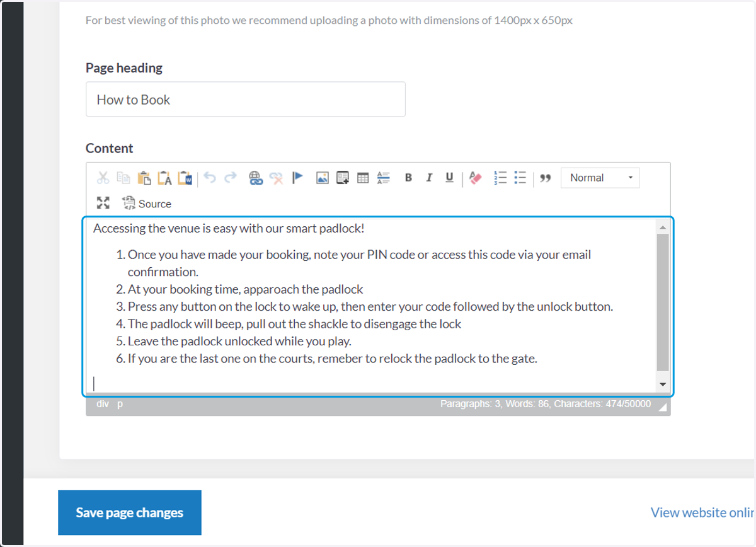Click the editor resize handle corner
This screenshot has width=756, height=547.
pyautogui.click(x=662, y=408)
